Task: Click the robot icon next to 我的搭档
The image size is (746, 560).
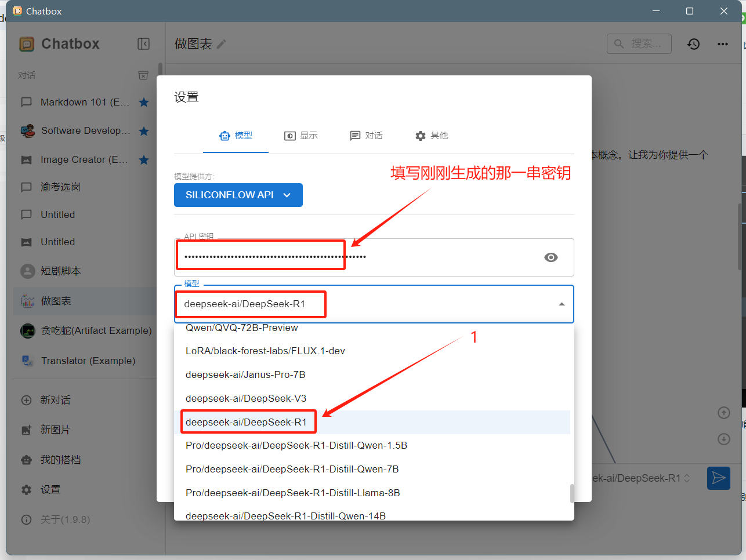Action: point(26,460)
